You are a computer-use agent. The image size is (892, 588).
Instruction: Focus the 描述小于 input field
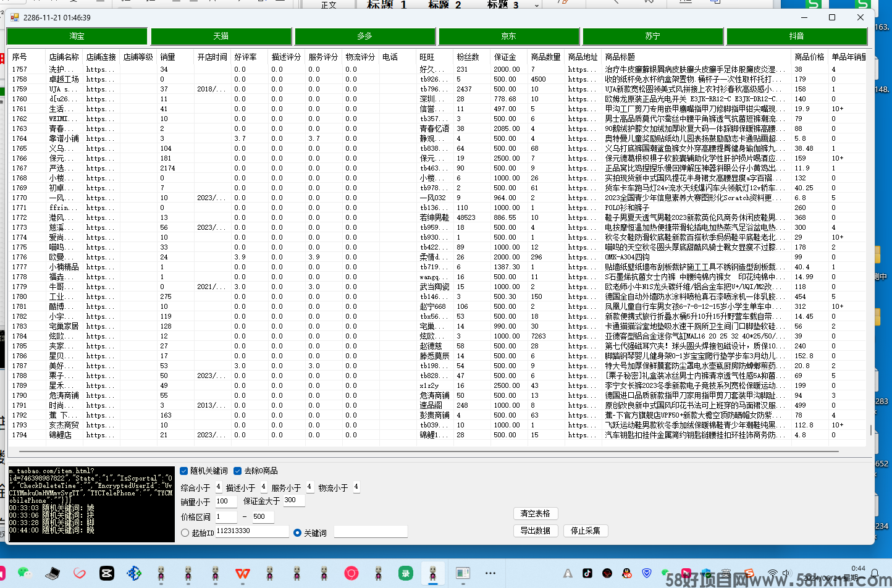point(263,487)
